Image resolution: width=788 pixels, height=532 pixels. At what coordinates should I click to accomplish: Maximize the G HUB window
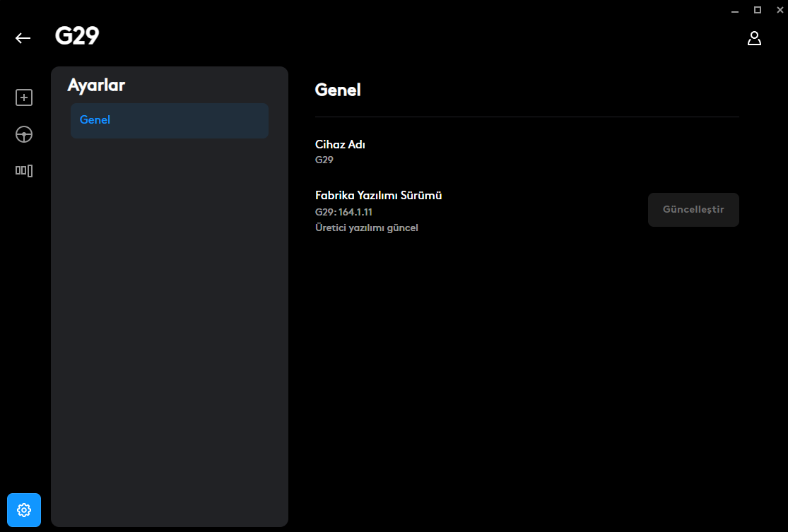[758, 10]
